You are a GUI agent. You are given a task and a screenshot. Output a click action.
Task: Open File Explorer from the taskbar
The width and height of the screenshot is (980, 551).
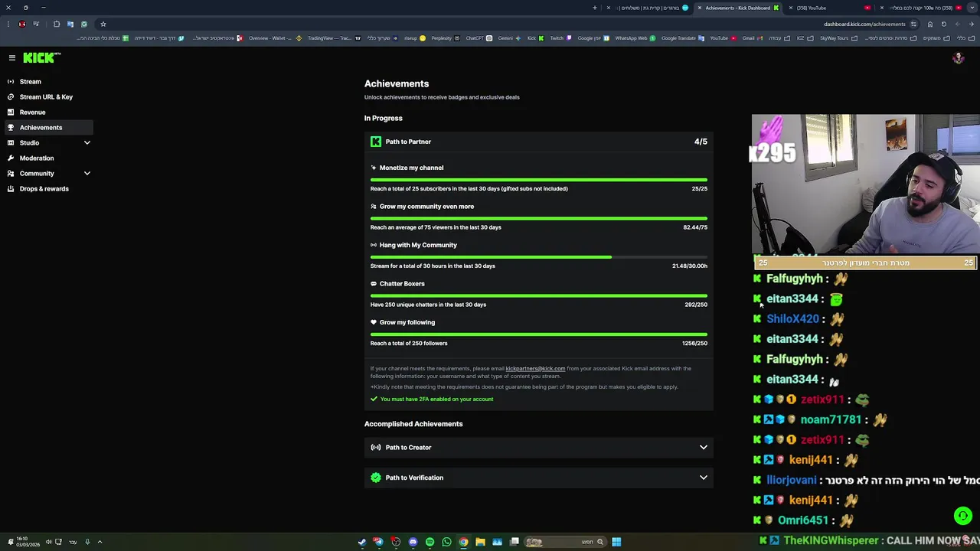click(x=480, y=542)
